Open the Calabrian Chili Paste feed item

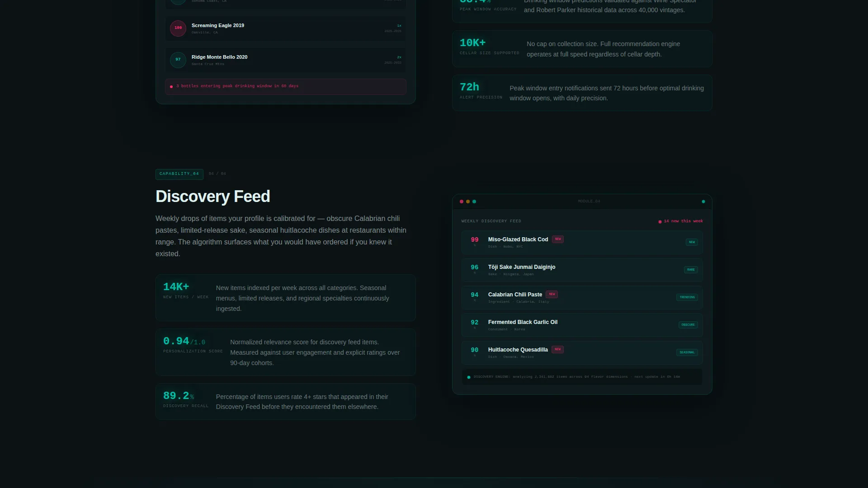pyautogui.click(x=582, y=298)
